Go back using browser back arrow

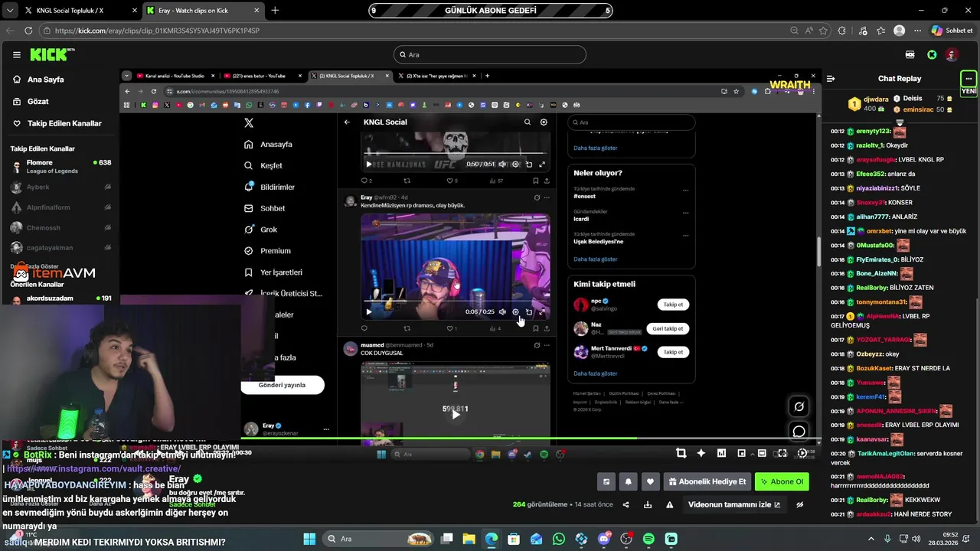(10, 31)
